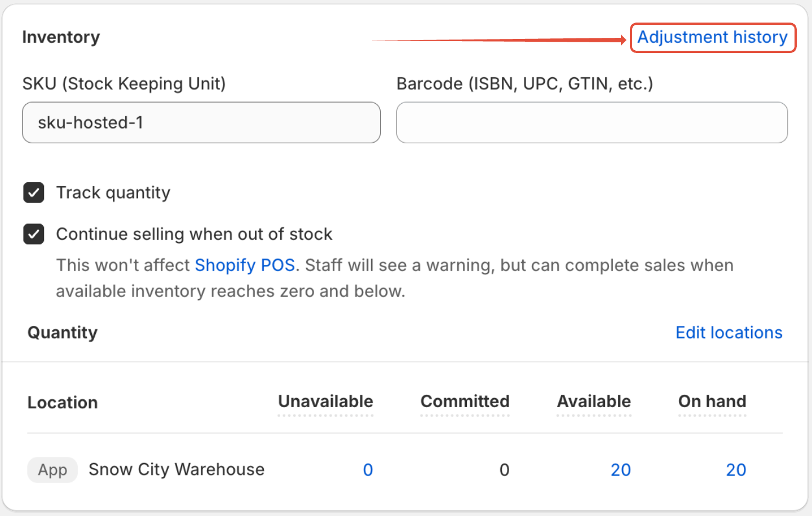Disable Continue selling when out of stock checkbox
Viewport: 812px width, 516px height.
coord(34,234)
